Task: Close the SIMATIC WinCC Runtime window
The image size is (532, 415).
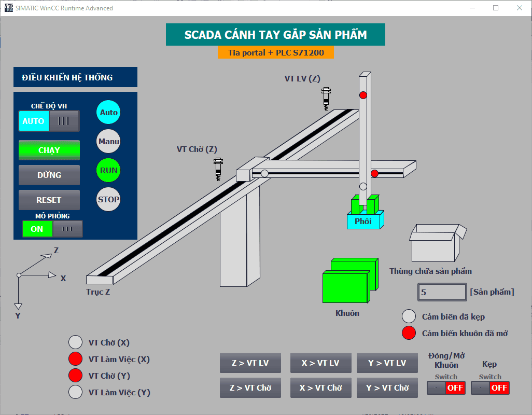Action: tap(520, 8)
